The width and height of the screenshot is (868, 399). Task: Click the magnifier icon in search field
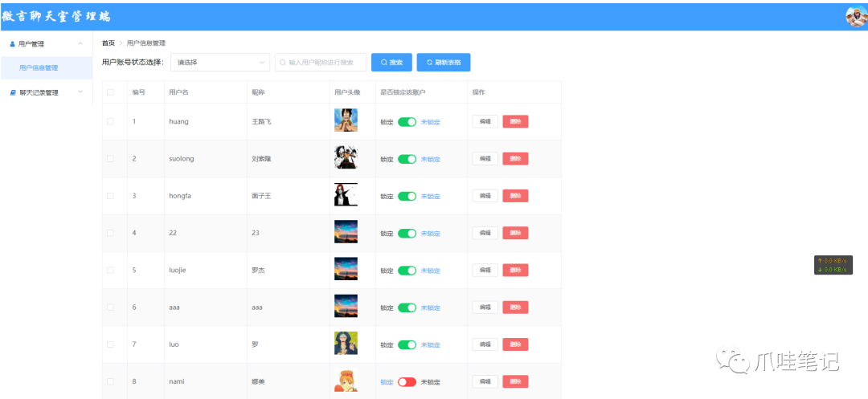pyautogui.click(x=283, y=63)
